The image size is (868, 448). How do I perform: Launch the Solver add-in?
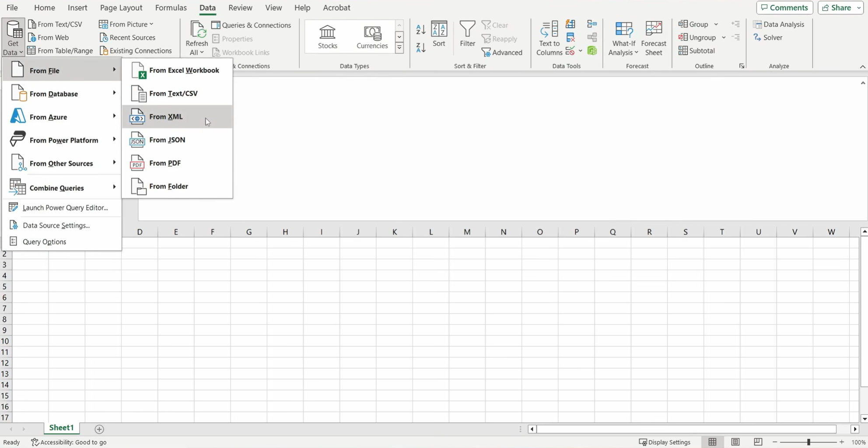point(768,37)
